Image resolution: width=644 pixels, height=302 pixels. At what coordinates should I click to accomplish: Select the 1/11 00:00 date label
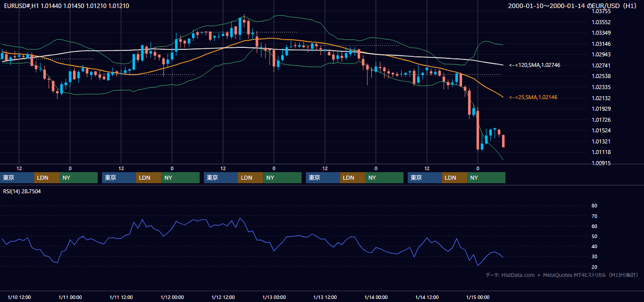click(70, 297)
